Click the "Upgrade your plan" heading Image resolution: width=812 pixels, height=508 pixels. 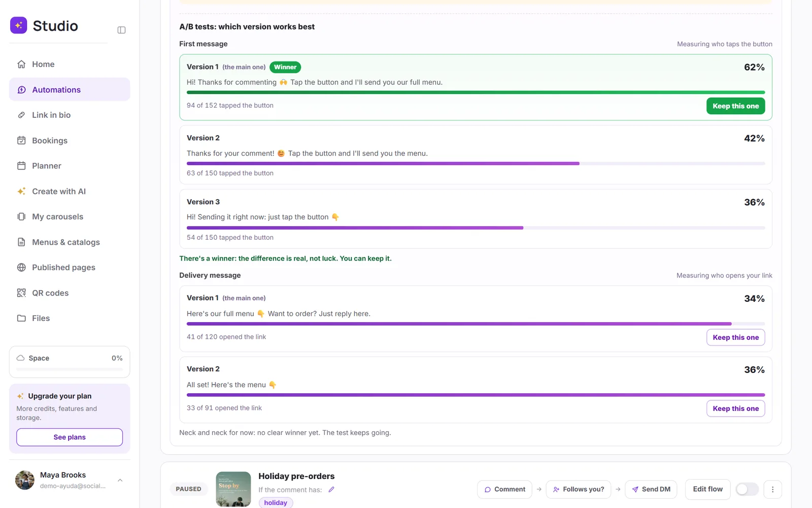60,396
